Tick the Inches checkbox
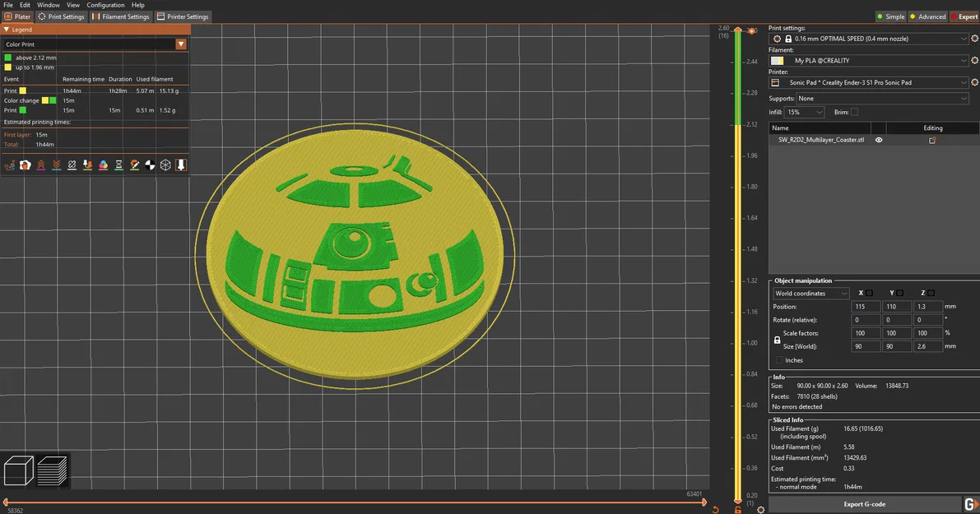This screenshot has width=980, height=514. pyautogui.click(x=778, y=360)
